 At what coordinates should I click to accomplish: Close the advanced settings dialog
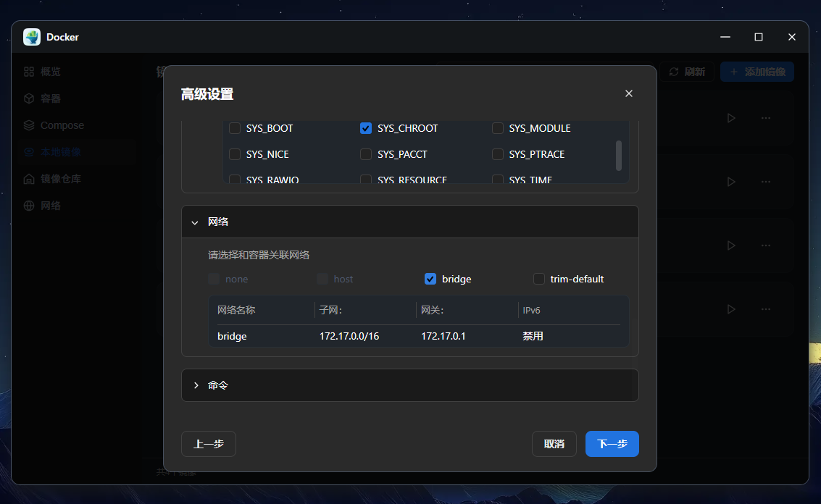(x=629, y=93)
